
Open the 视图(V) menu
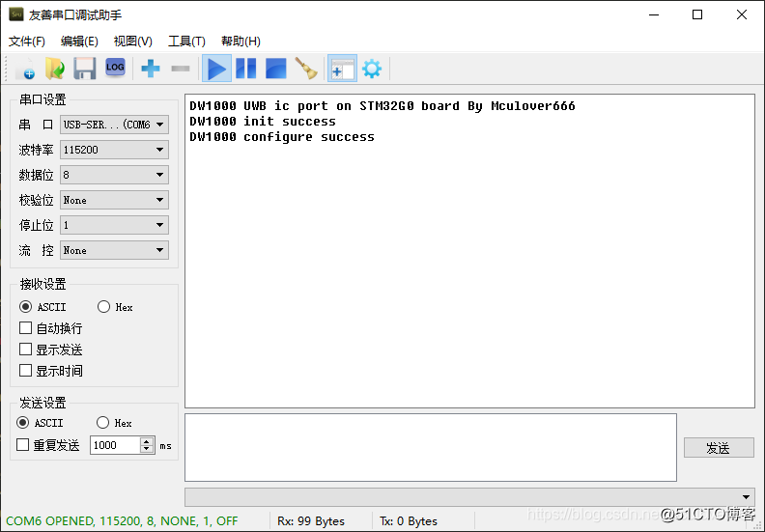coord(132,42)
